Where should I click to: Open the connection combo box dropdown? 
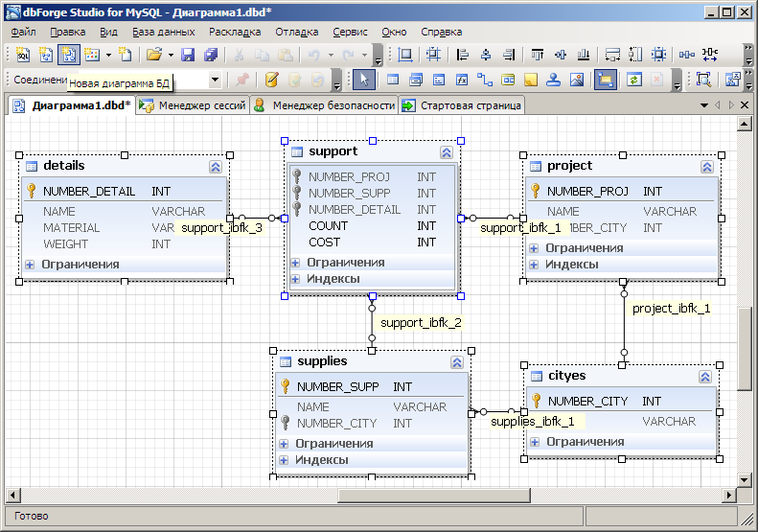(x=215, y=81)
